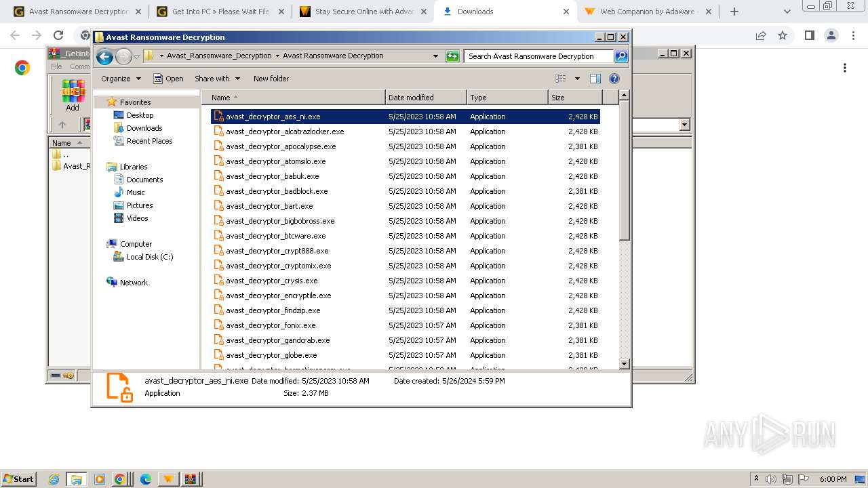Expand the address bar history dropdown arrow
This screenshot has height=488, width=868.
tap(435, 56)
